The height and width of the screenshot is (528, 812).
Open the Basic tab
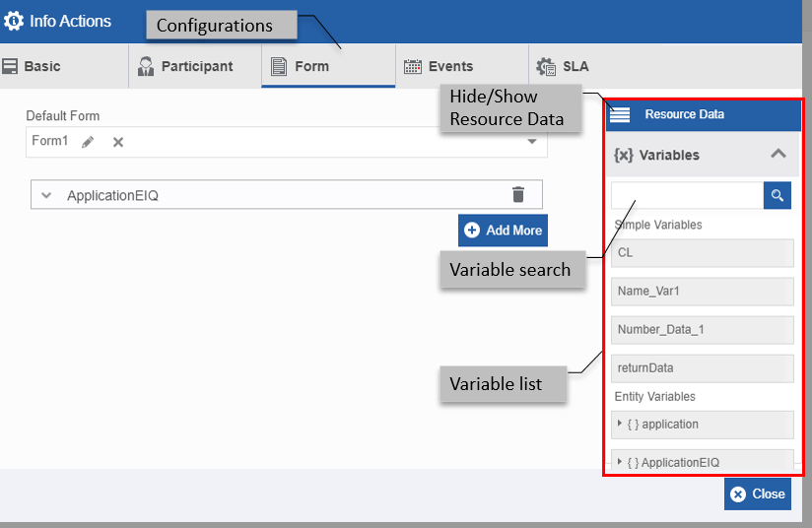click(63, 66)
